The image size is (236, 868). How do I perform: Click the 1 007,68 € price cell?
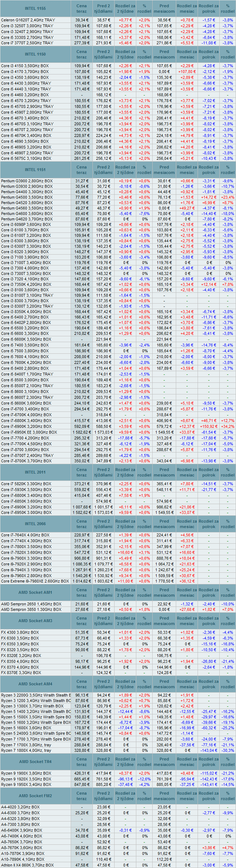[x=82, y=507]
